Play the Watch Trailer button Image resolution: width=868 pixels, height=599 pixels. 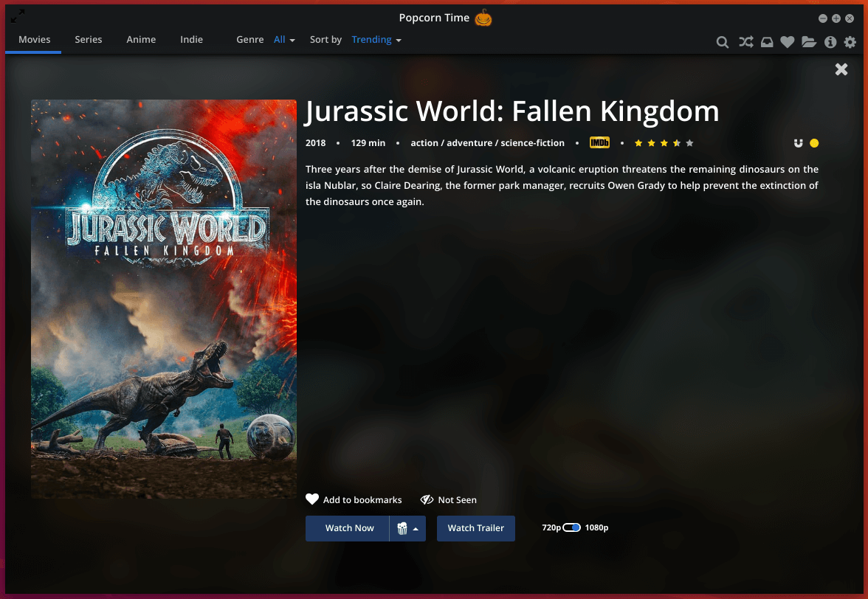pyautogui.click(x=475, y=528)
